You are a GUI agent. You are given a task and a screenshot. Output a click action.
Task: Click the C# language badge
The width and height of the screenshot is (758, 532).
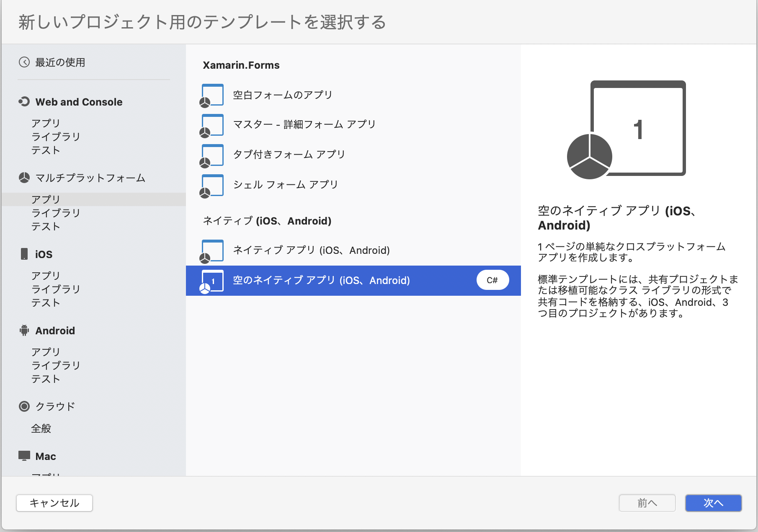(x=492, y=280)
